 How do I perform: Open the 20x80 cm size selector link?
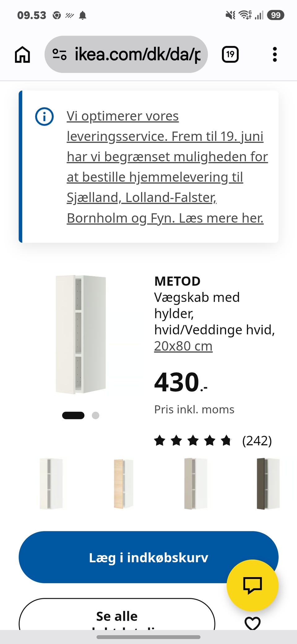(x=183, y=346)
